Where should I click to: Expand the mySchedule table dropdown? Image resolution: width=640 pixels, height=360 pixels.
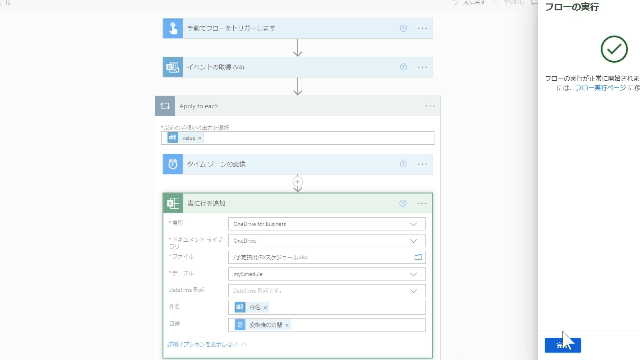413,274
